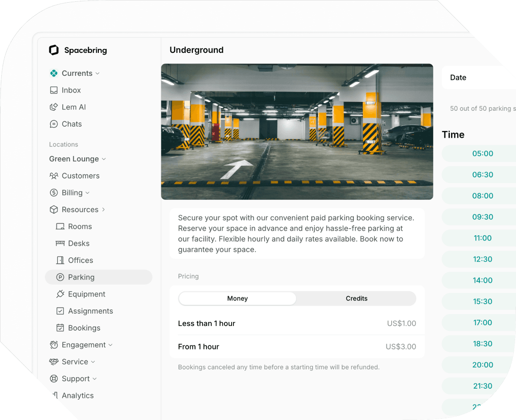Click the Chats speech bubble icon
Viewport: 516px width, 420px height.
tap(54, 124)
